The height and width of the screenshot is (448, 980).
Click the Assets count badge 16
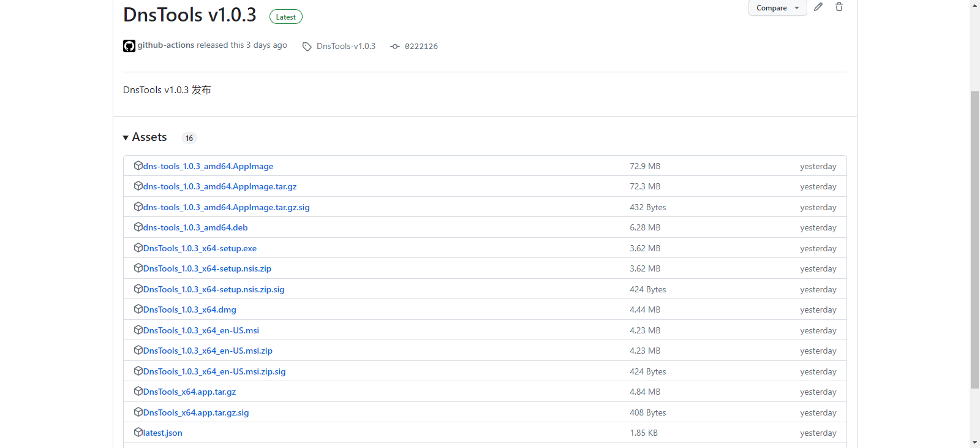coord(189,138)
